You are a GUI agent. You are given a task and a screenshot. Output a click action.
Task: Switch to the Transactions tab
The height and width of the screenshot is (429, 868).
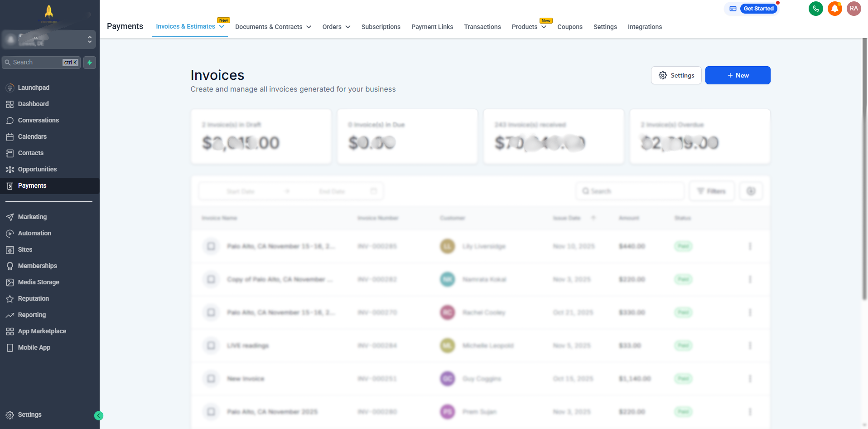pyautogui.click(x=482, y=27)
